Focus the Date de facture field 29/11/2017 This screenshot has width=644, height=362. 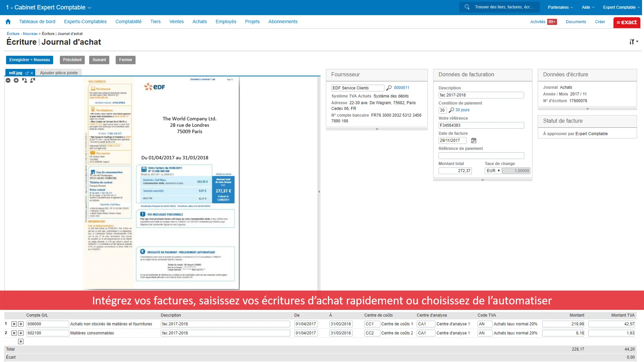pos(452,141)
